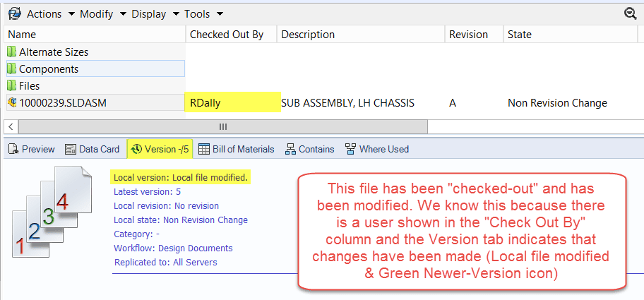Click the horizontal scrollbar left arrow
Image resolution: width=644 pixels, height=300 pixels.
[11, 126]
